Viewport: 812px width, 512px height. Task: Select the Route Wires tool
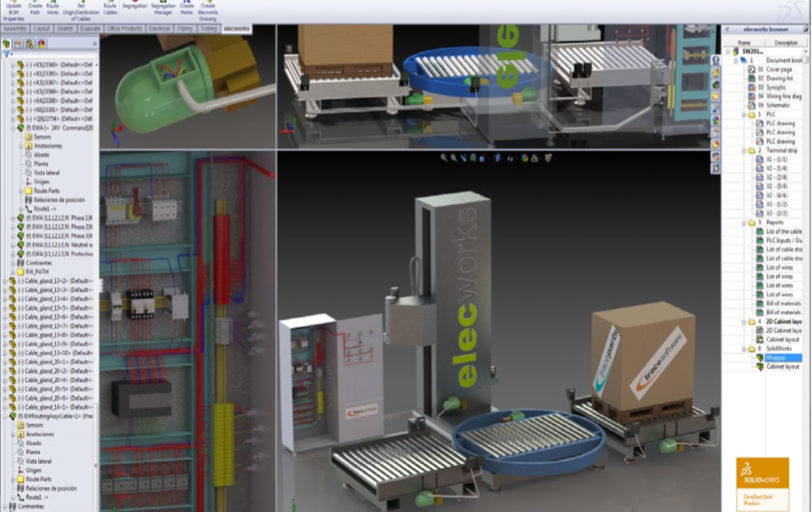click(53, 8)
